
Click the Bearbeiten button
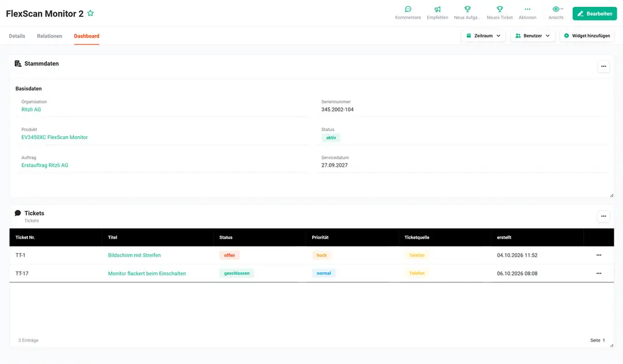coord(594,13)
